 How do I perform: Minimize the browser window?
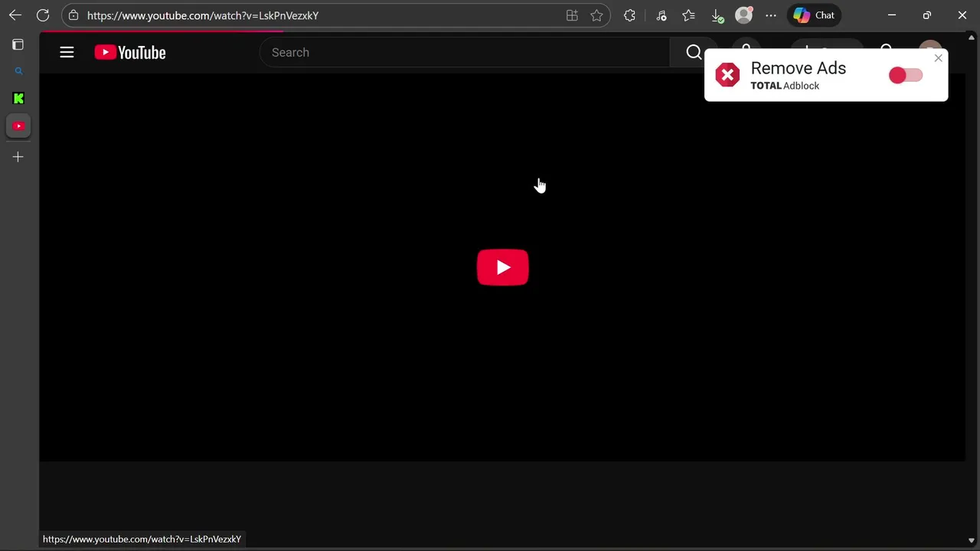click(892, 15)
